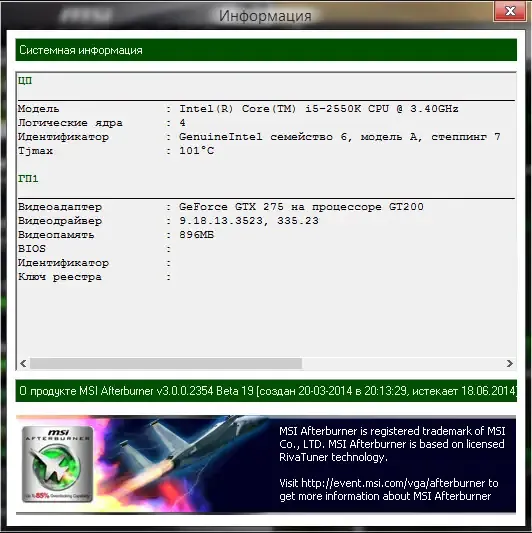Click the Ключ реестра label
The height and width of the screenshot is (533, 532).
(x=60, y=277)
